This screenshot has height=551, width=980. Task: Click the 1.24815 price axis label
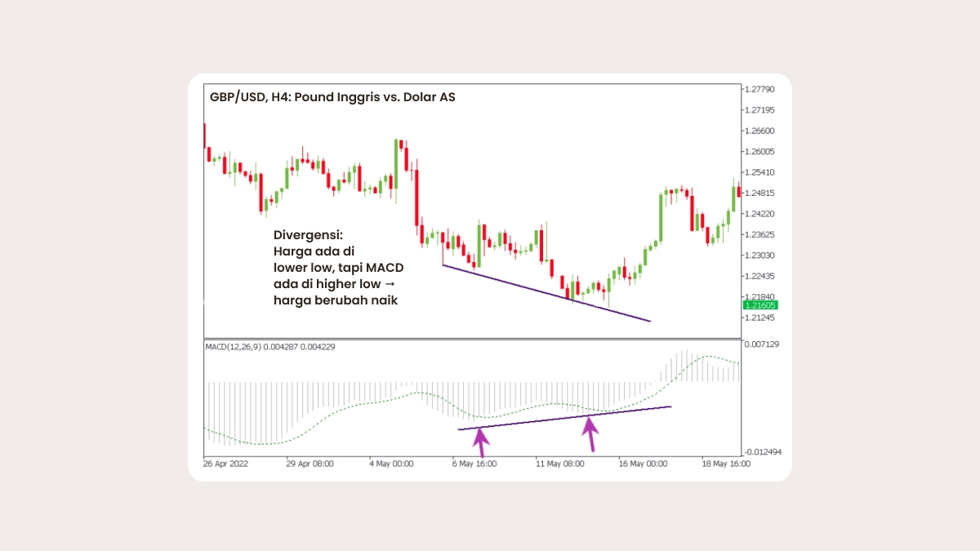click(x=759, y=193)
